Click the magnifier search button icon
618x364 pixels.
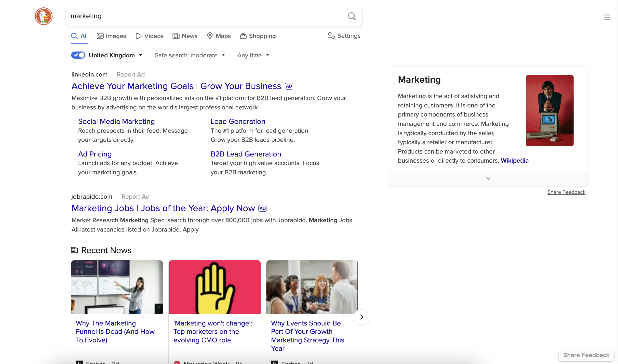352,16
